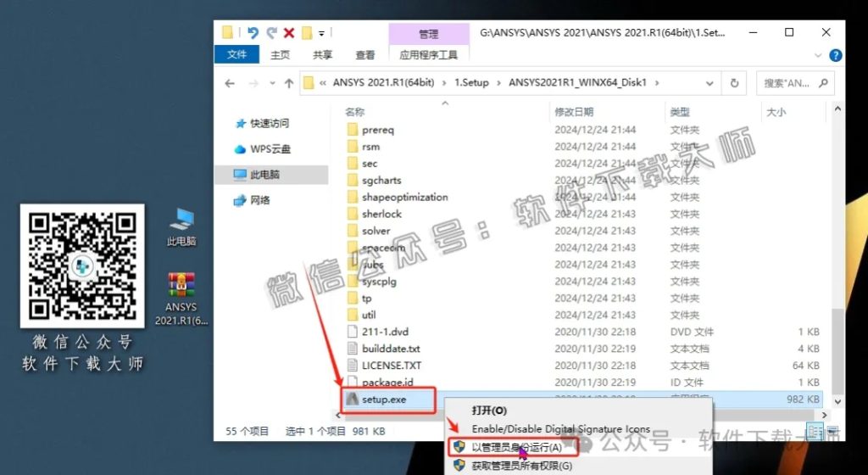868x475 pixels.
Task: Switch to the 主页 ribbon tab
Action: tap(280, 55)
